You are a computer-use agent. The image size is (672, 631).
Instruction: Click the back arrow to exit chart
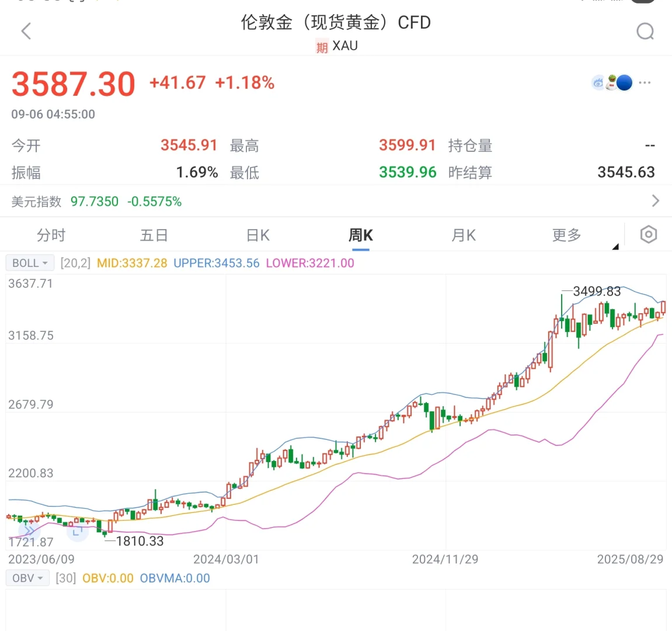point(26,31)
